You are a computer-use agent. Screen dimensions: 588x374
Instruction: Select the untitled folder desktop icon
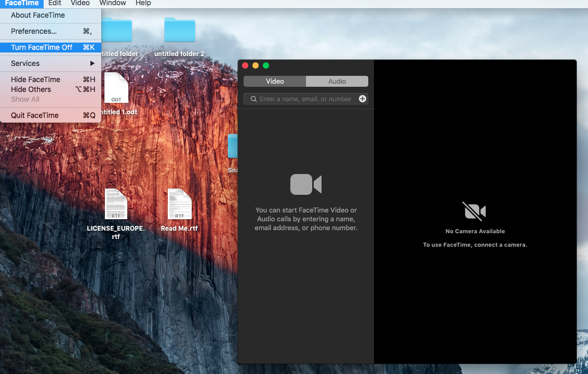[117, 30]
